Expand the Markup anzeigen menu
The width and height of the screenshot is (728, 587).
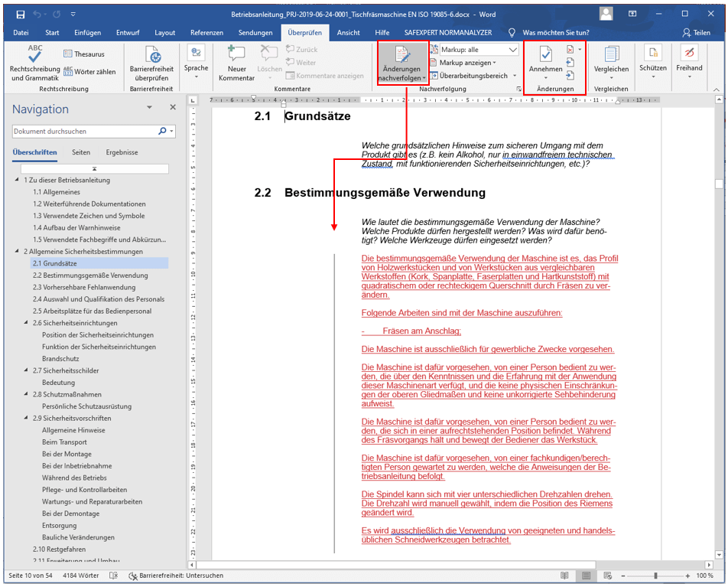(467, 63)
